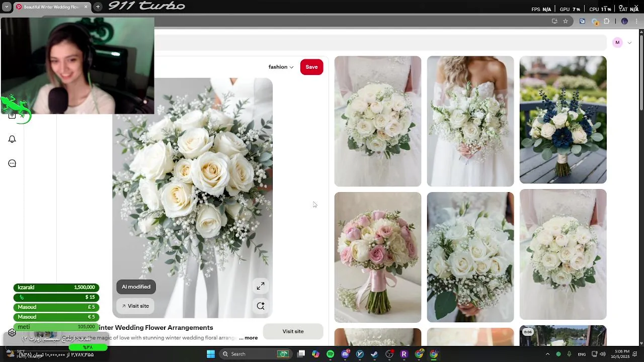Click the Masoud £ 5 donation row
The width and height of the screenshot is (644, 362).
coord(56,307)
